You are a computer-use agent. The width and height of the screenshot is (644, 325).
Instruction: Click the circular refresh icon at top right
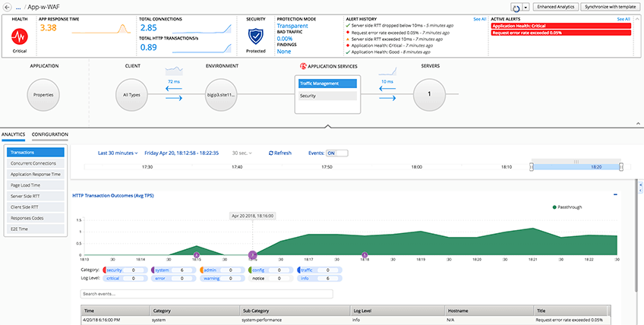pos(516,8)
